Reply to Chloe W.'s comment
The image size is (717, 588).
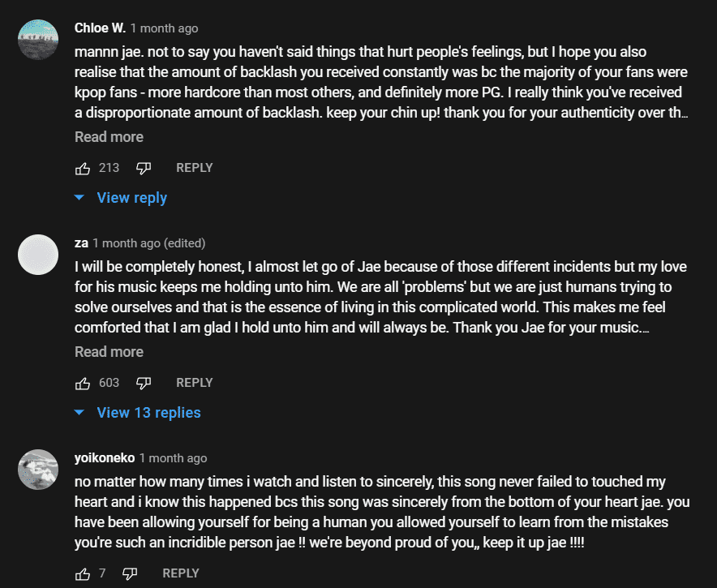click(x=195, y=168)
